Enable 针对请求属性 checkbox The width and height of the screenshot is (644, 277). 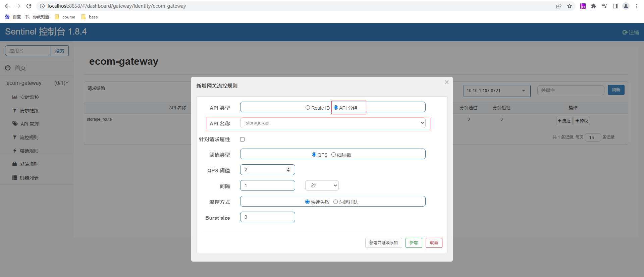pos(243,139)
